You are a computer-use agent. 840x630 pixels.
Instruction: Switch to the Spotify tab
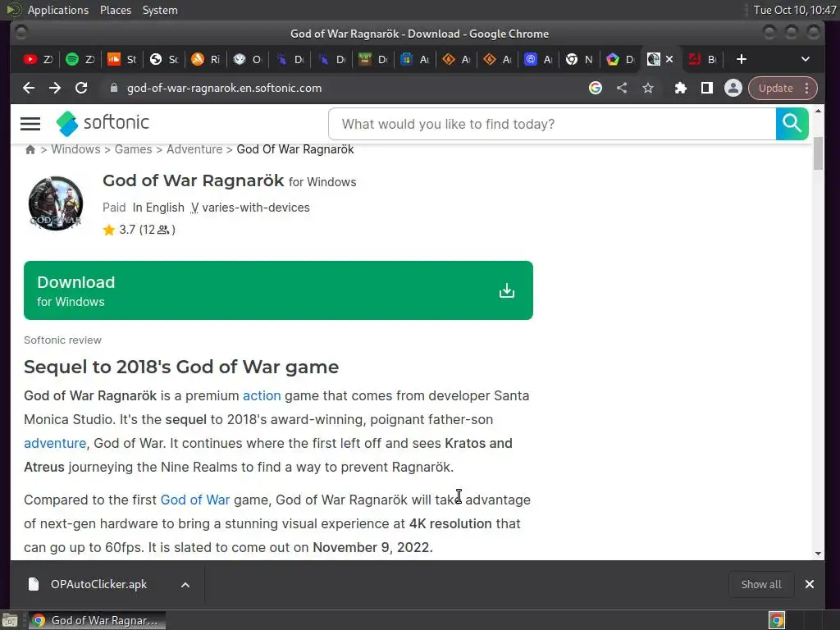click(80, 59)
